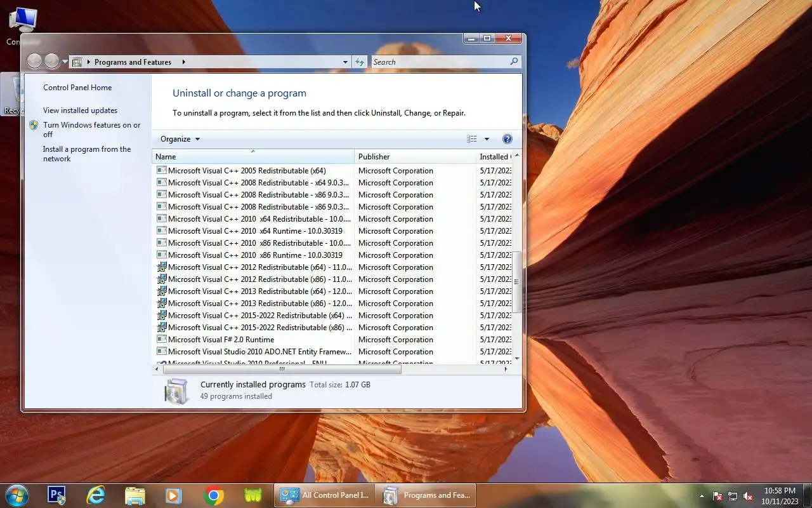Screen dimensions: 812x508
Task: Open View installed updates link
Action: point(80,110)
